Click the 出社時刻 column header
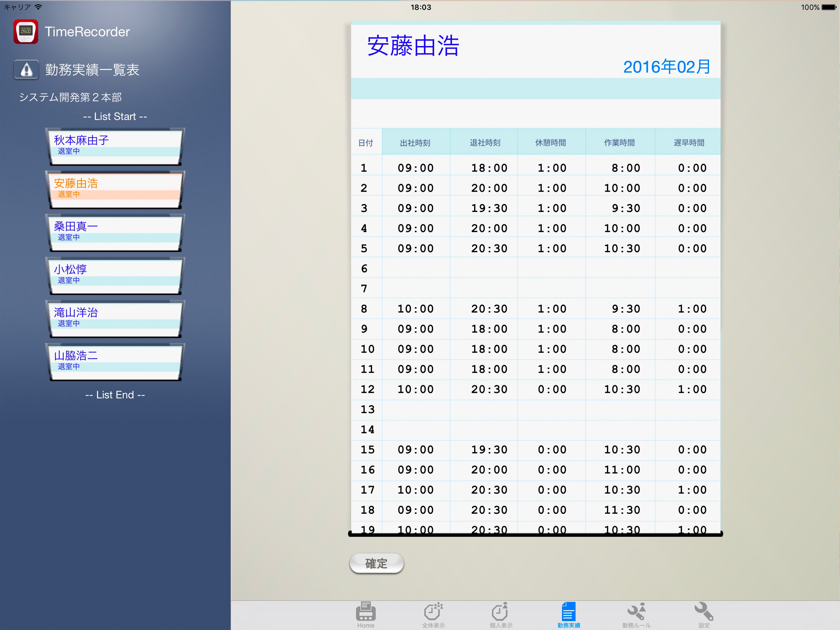840x630 pixels. pos(415,143)
